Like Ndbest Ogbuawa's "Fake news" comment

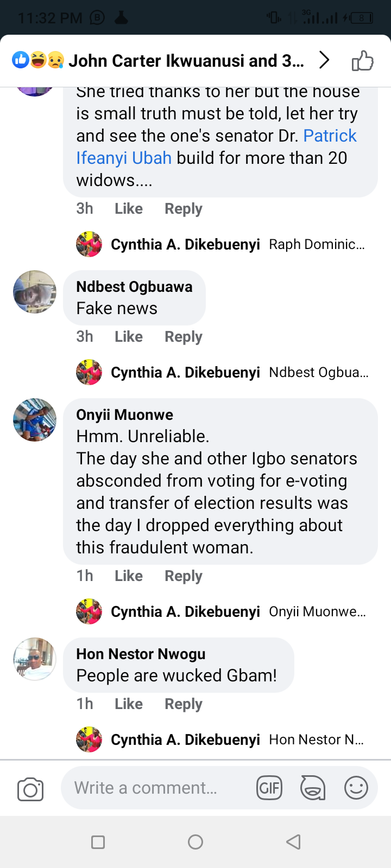(129, 337)
